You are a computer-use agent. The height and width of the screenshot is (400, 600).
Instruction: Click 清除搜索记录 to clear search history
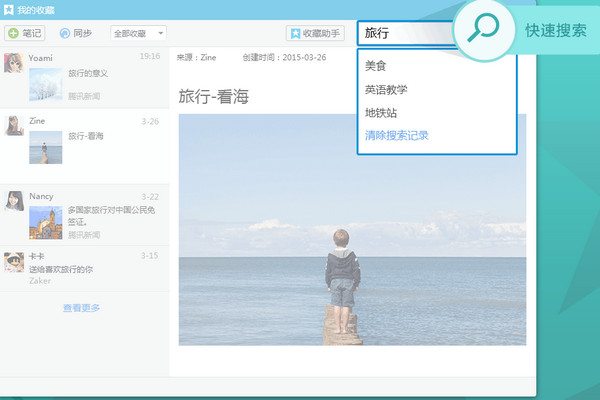(397, 135)
